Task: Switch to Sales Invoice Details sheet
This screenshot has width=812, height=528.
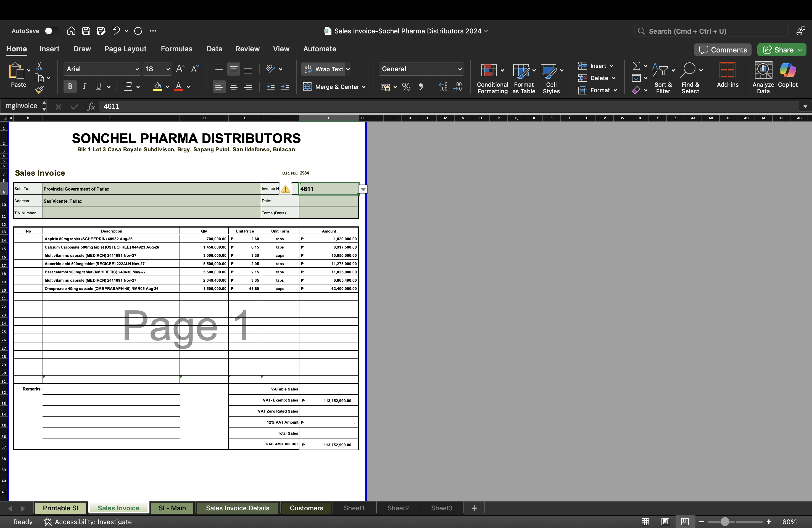Action: pos(238,508)
